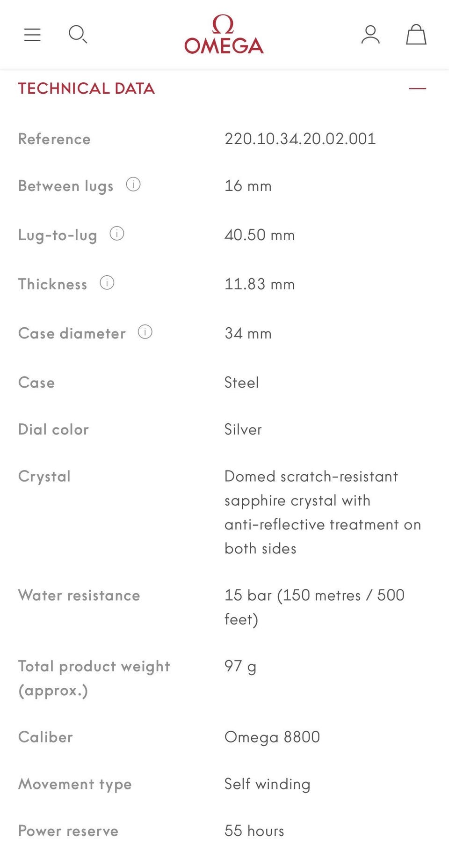Click the Between lugs label

pos(66,186)
